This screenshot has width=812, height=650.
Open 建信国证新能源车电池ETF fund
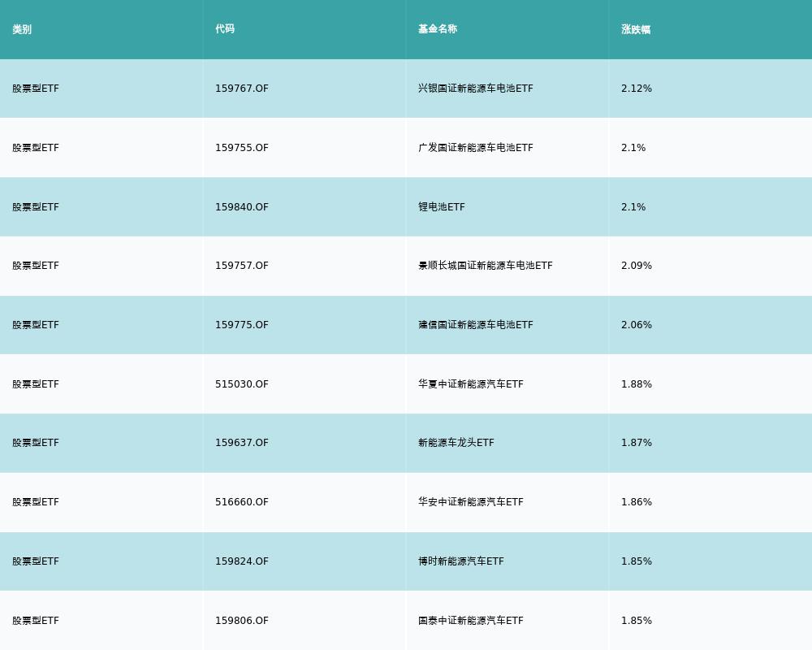click(476, 325)
